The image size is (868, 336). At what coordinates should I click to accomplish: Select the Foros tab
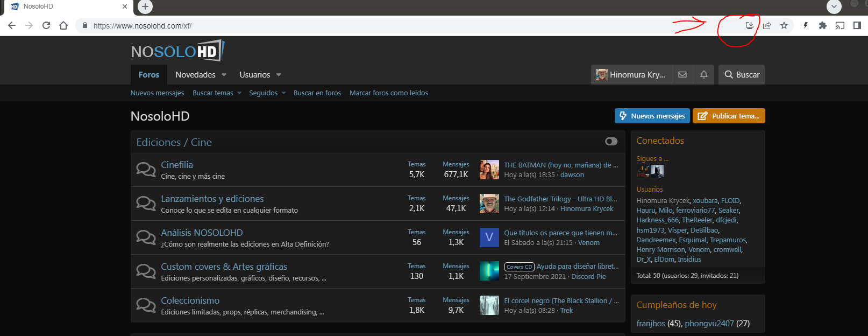tap(149, 75)
